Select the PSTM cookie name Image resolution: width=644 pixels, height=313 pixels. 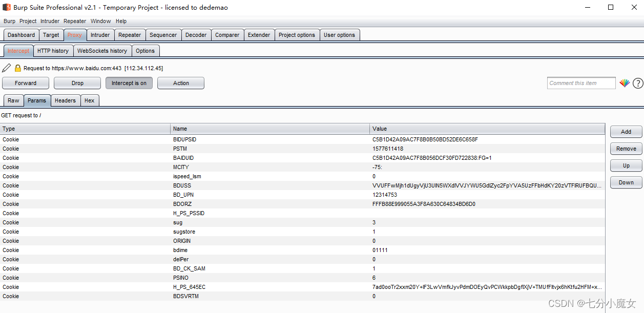(180, 149)
